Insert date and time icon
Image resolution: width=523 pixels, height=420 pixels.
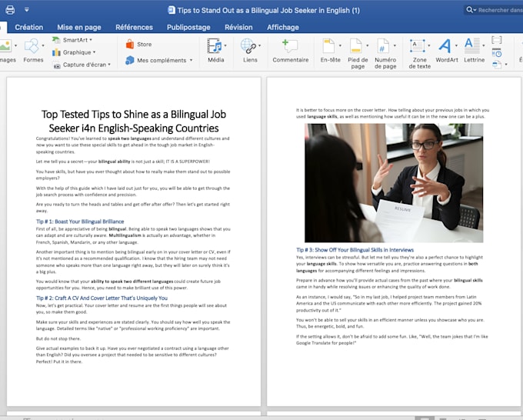(x=497, y=53)
